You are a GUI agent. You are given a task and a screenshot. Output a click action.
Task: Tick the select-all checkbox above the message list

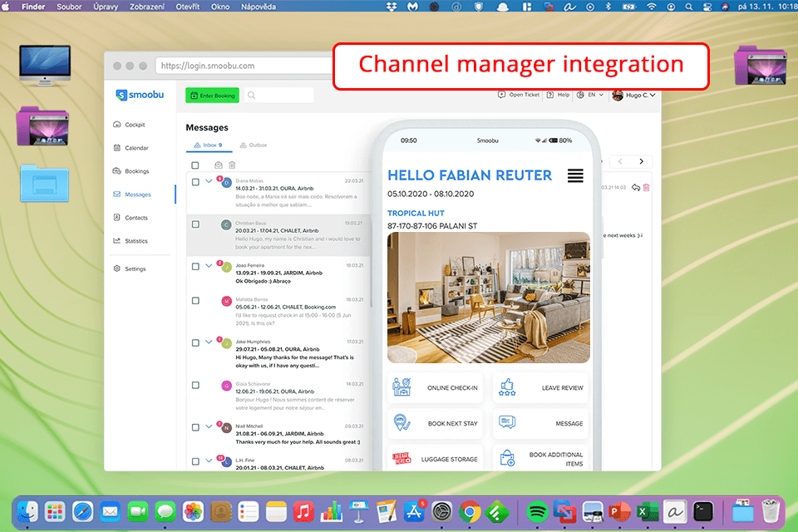pyautogui.click(x=195, y=165)
